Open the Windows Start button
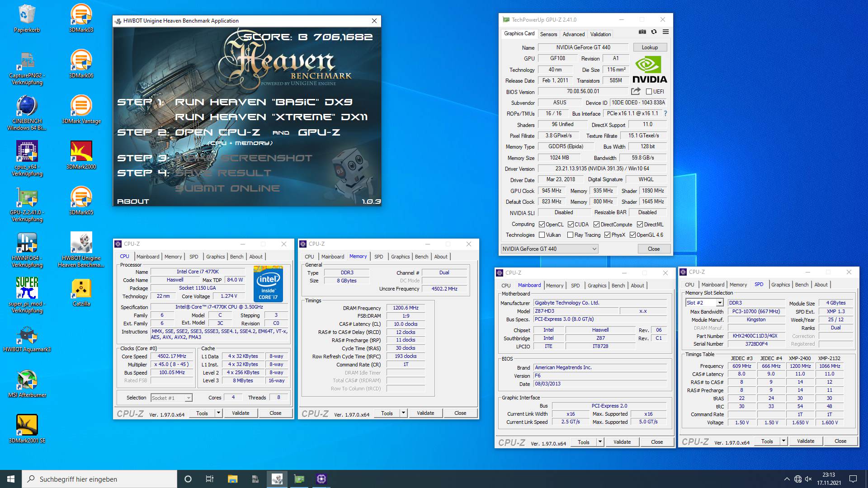Image resolution: width=868 pixels, height=488 pixels. pos(11,479)
